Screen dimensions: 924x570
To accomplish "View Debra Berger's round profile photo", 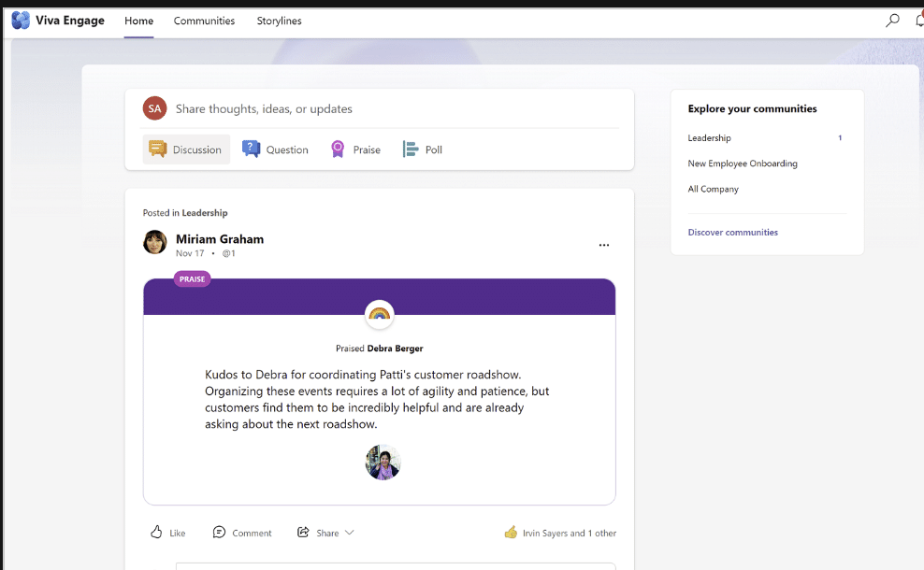I will (x=383, y=463).
